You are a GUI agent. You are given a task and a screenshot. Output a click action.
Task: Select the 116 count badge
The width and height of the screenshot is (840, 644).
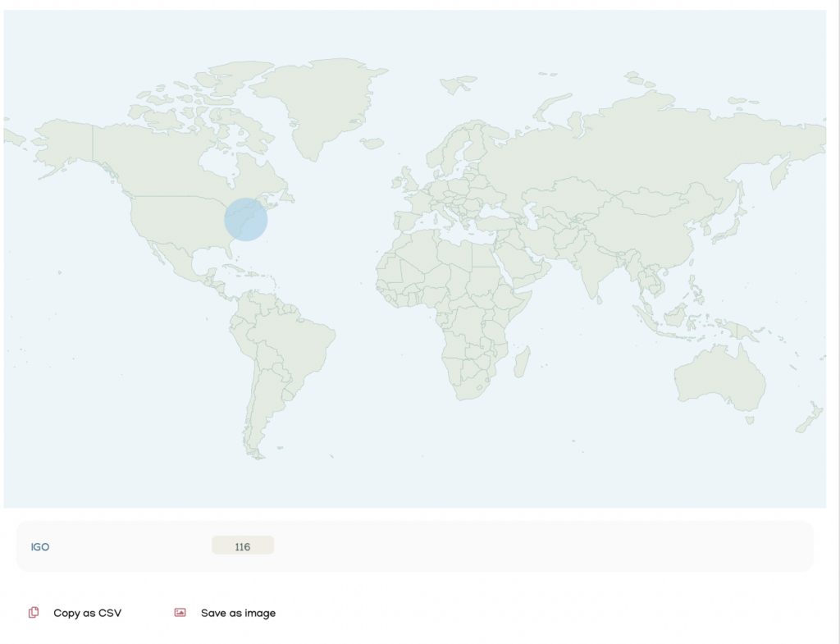tap(243, 546)
